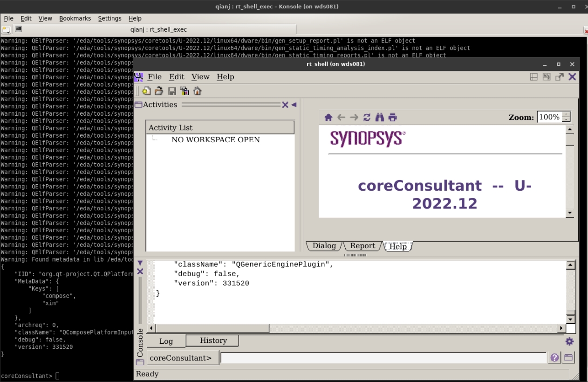The width and height of the screenshot is (588, 382).
Task: Click the console horizontal scrollbar thumb
Action: tap(212, 329)
